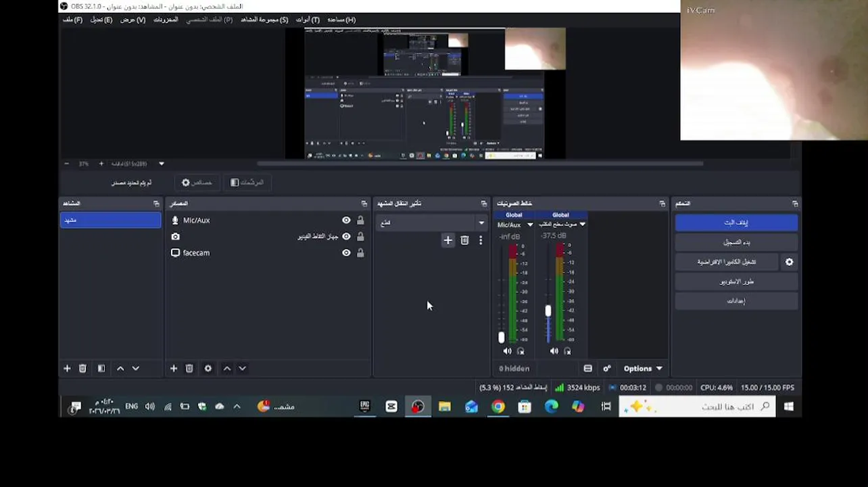Open the scene transition type dropdown
The height and width of the screenshot is (487, 868).
(x=431, y=223)
